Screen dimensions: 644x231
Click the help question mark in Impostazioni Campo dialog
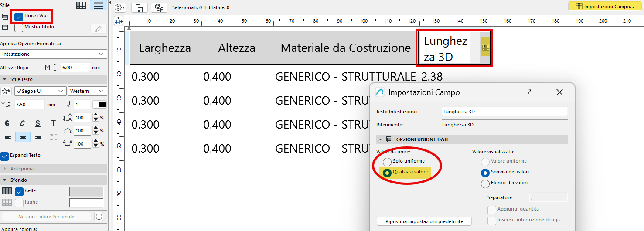click(x=529, y=92)
